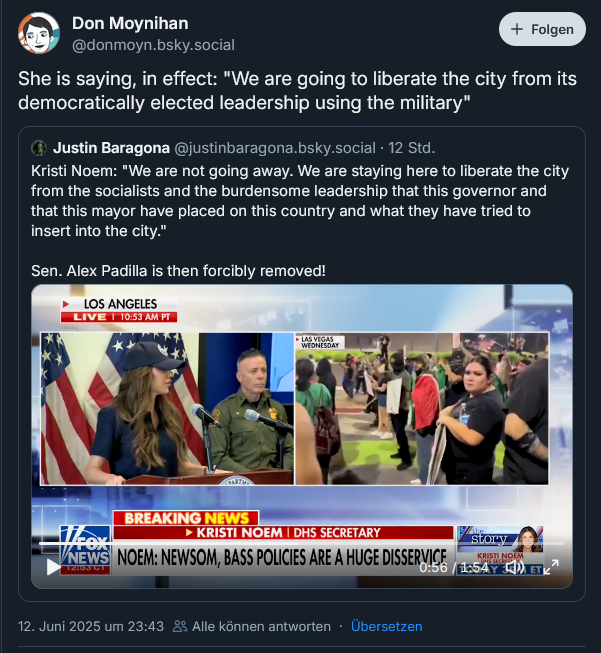Seek on the video progress bar
The image size is (601, 653).
click(x=302, y=543)
